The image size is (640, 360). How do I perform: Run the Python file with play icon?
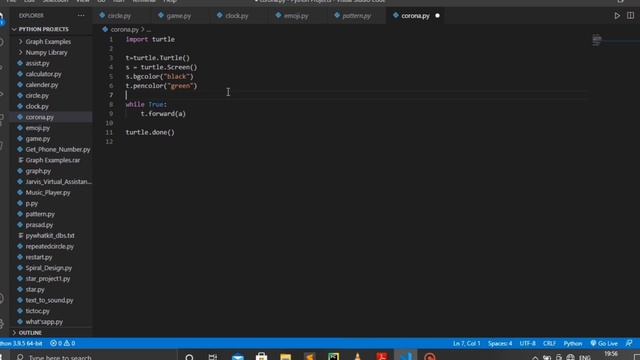pyautogui.click(x=617, y=16)
